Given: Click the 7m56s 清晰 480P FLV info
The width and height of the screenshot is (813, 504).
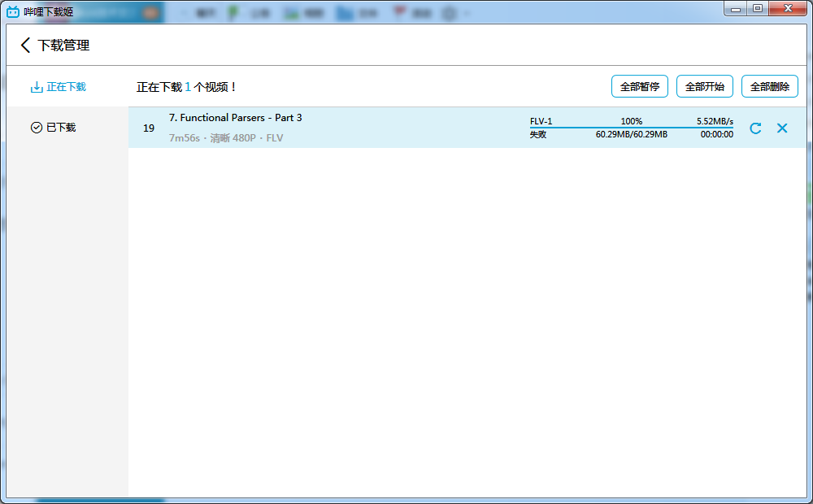Looking at the screenshot, I should pyautogui.click(x=226, y=138).
